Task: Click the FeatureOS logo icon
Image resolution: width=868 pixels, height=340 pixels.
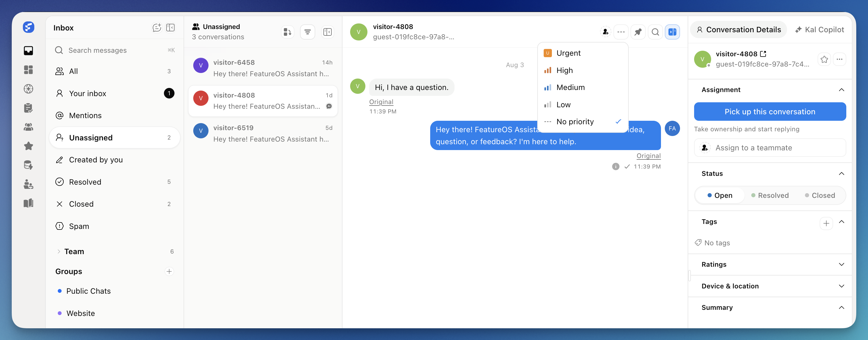Action: 29,27
